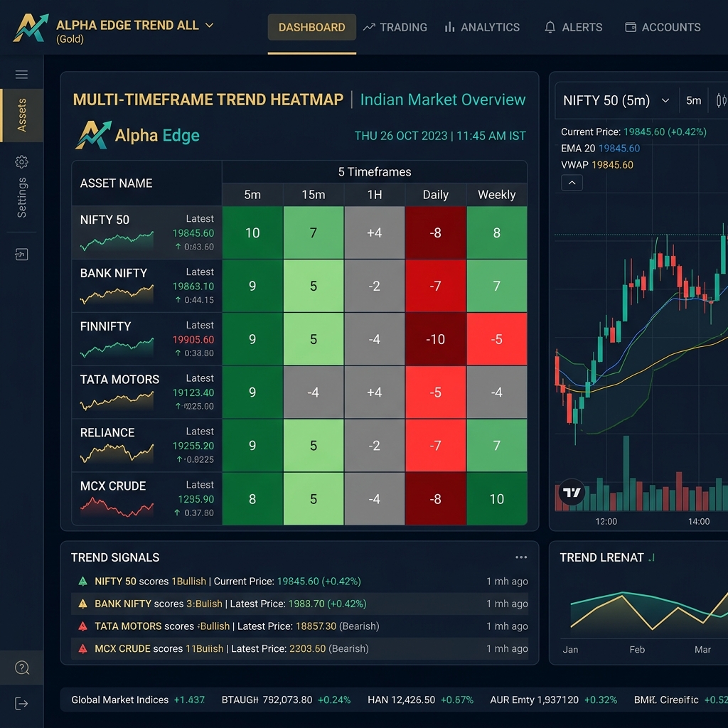
Task: Click FINNIFTY Daily cell showing -10
Action: pyautogui.click(x=436, y=339)
